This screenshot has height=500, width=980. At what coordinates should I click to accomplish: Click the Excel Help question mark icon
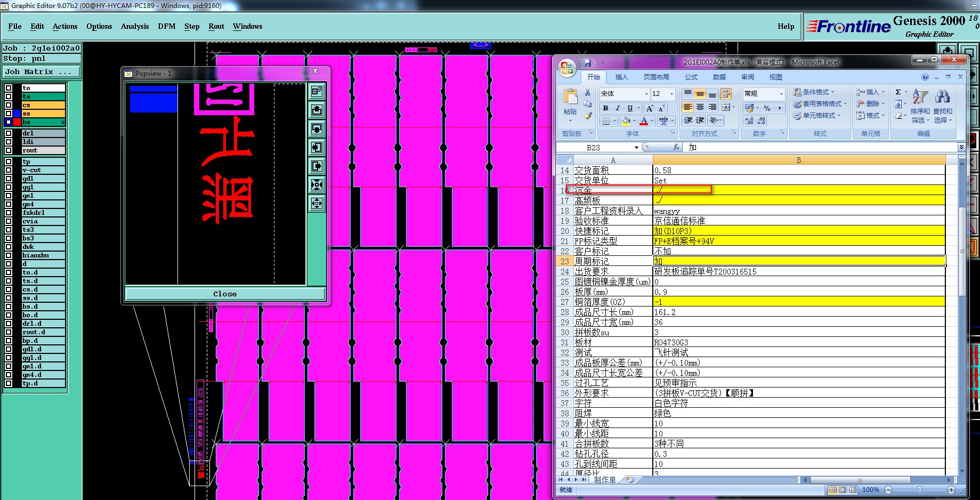(925, 77)
